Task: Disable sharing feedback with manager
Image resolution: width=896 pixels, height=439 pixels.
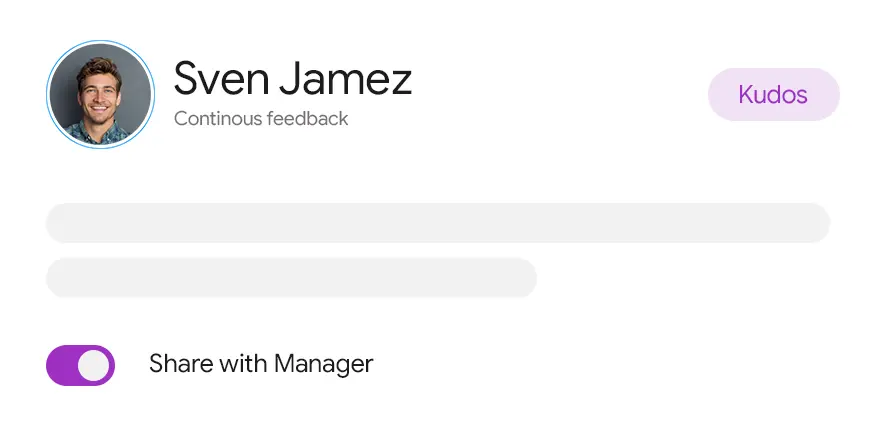Action: [80, 365]
